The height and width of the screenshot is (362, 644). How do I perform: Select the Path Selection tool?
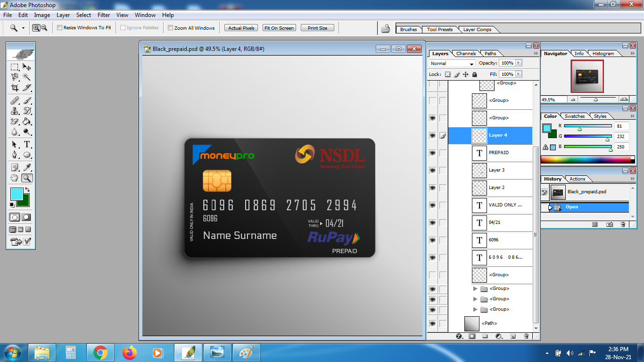point(15,145)
